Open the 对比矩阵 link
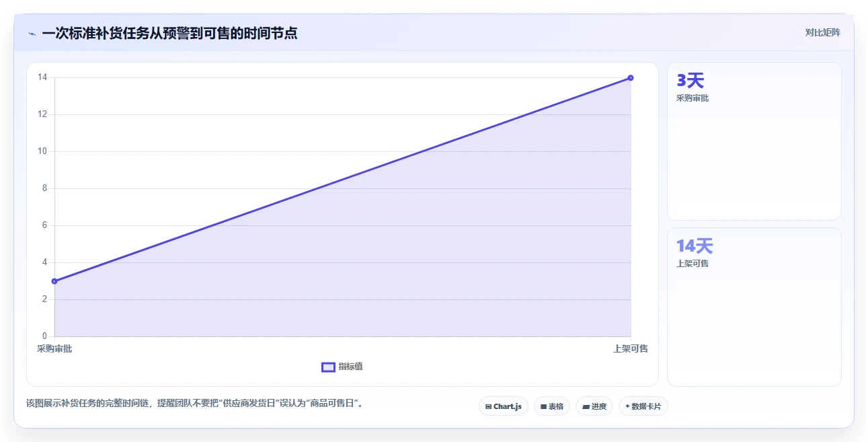This screenshot has width=868, height=442. click(822, 32)
